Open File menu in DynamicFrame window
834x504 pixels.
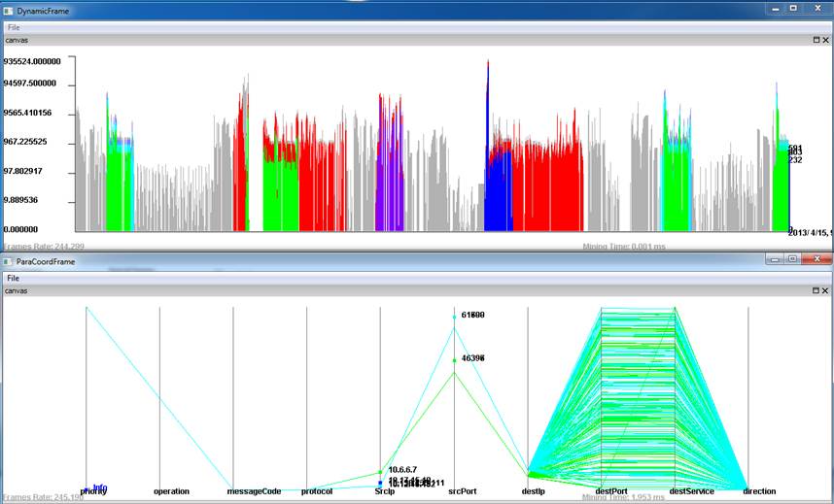[x=14, y=28]
